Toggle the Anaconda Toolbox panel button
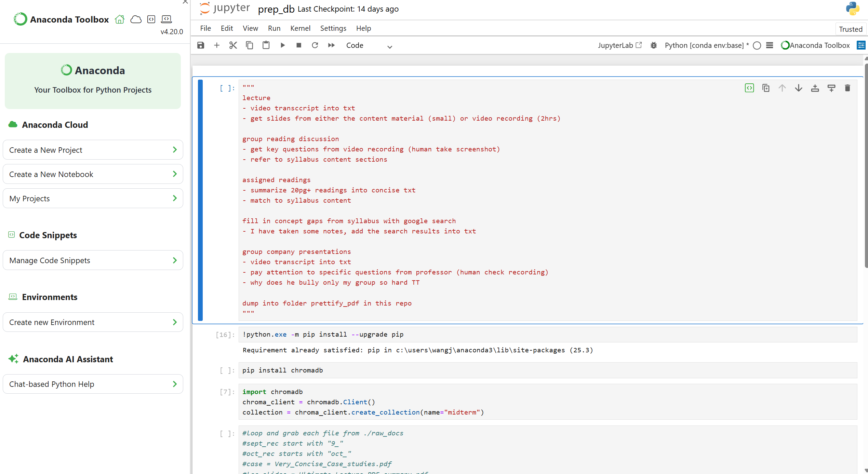Viewport: 868px width, 474px height. click(816, 45)
